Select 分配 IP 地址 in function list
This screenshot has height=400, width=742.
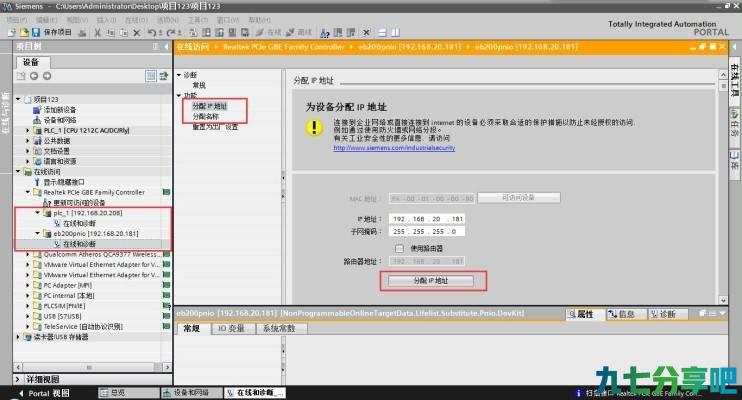(210, 106)
